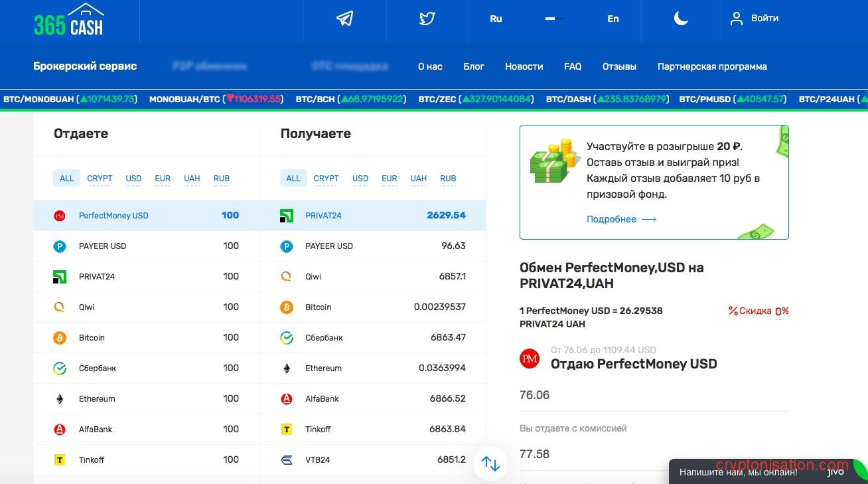
Task: Open the FAQ menu item
Action: click(573, 66)
